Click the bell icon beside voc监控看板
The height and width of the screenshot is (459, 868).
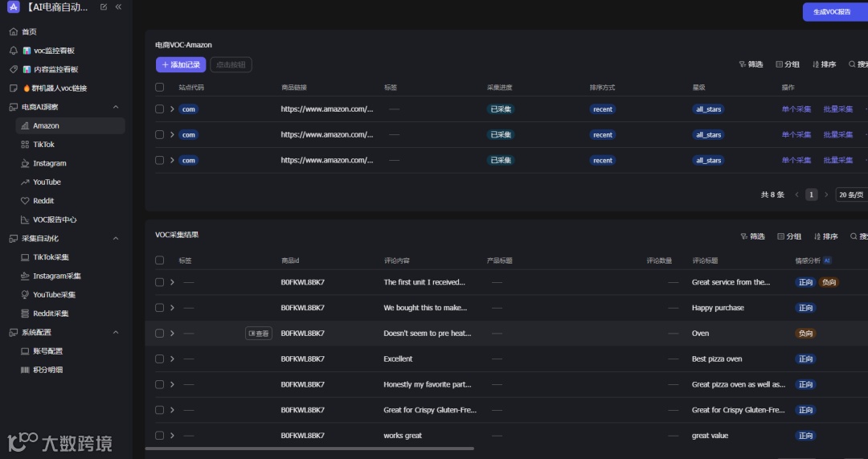click(x=14, y=51)
